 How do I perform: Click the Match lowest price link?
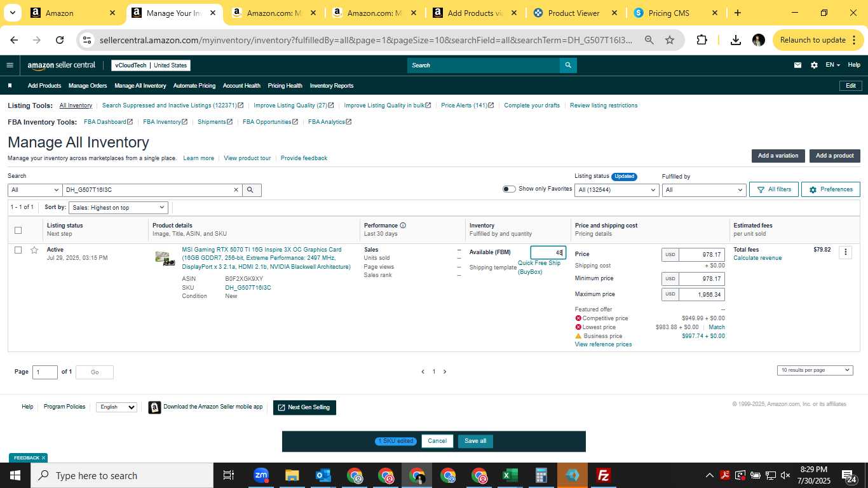717,327
